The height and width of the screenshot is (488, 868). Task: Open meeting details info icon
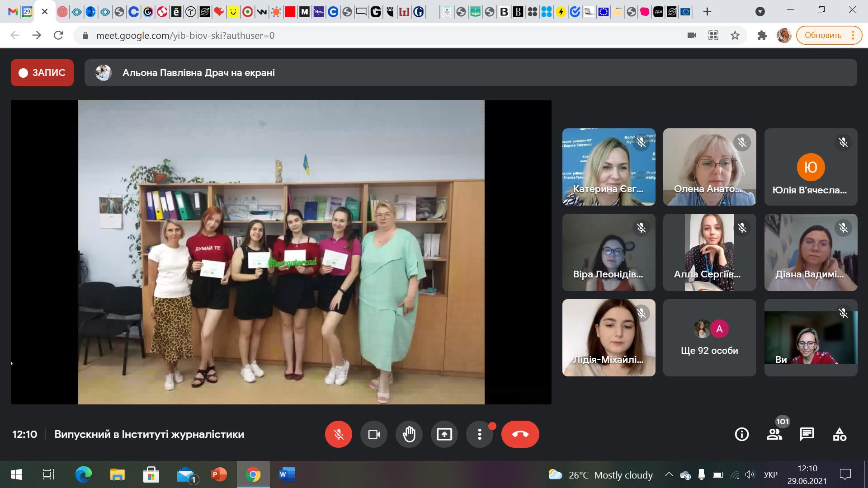pyautogui.click(x=742, y=434)
